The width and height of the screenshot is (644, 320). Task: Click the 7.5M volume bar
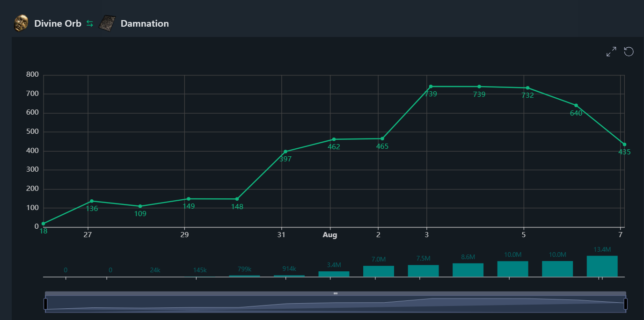tap(423, 271)
